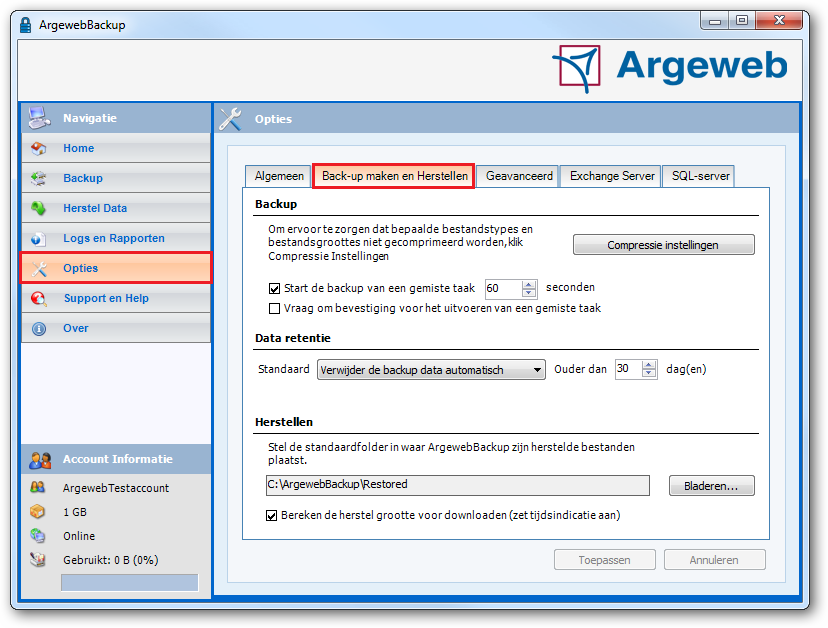Screen dimensions: 828x628
Task: Open the 'Verwijder de backup data automatisch' dropdown
Action: coord(431,370)
